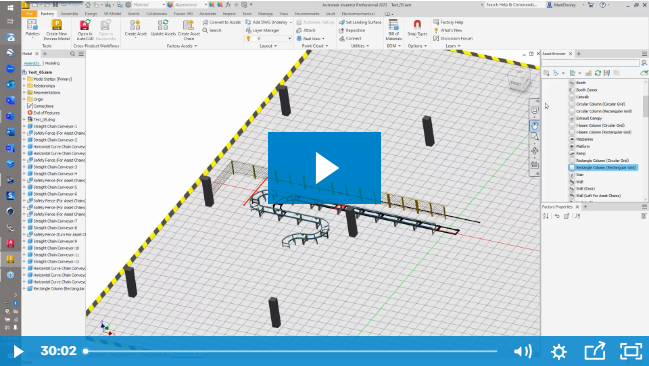Click the video progress bar track
649x366 pixels.
coord(291,352)
